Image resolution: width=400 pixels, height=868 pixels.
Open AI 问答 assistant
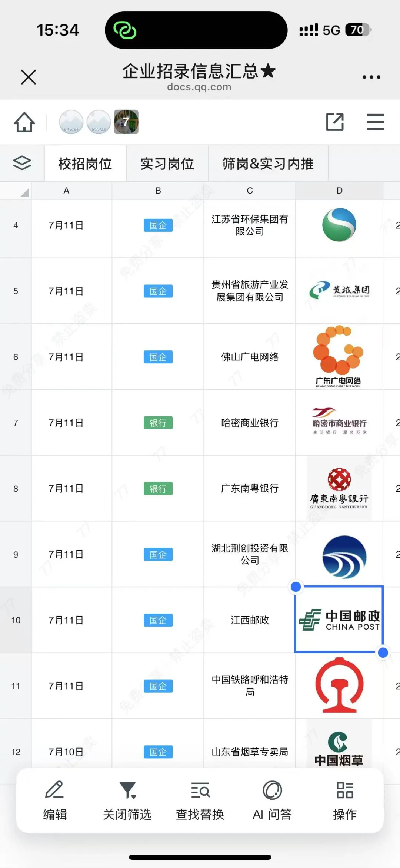pos(272,801)
